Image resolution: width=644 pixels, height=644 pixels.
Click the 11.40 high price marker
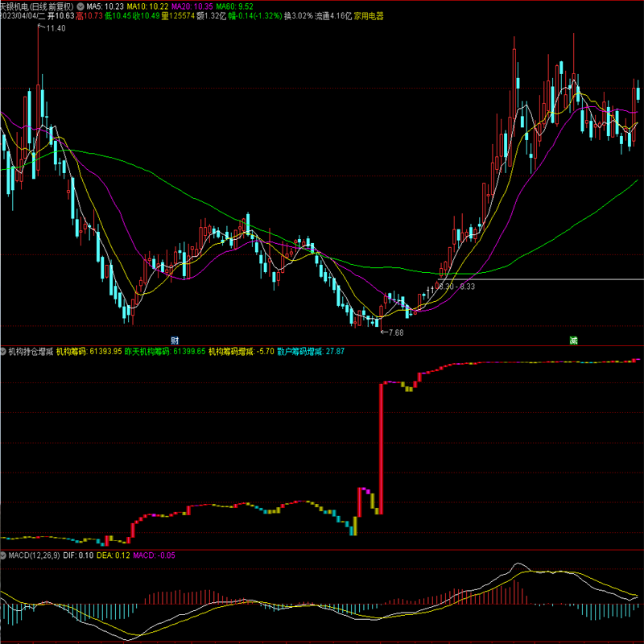[55, 29]
